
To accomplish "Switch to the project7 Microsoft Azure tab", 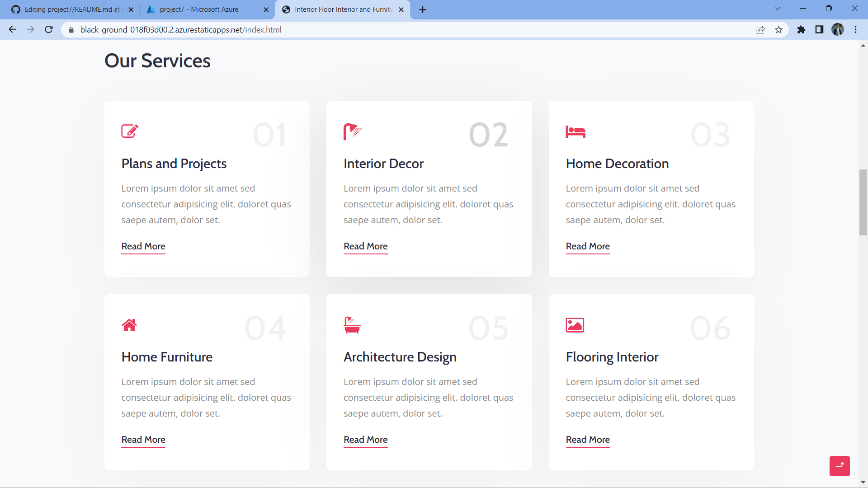I will 199,9.
